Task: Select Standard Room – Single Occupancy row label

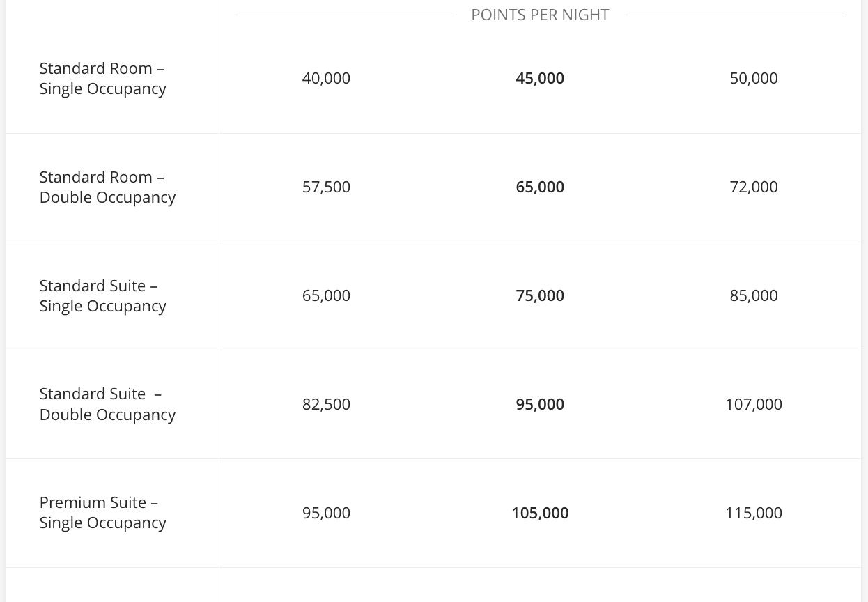Action: (x=102, y=78)
